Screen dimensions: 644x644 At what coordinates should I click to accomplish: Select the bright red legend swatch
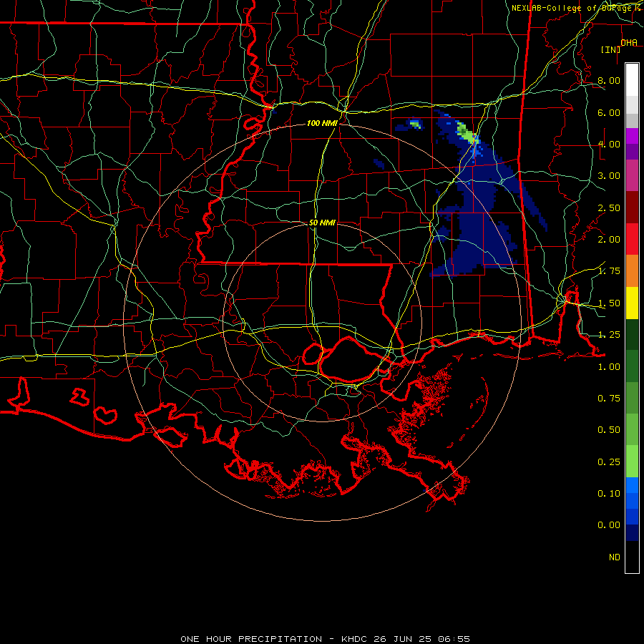point(632,239)
